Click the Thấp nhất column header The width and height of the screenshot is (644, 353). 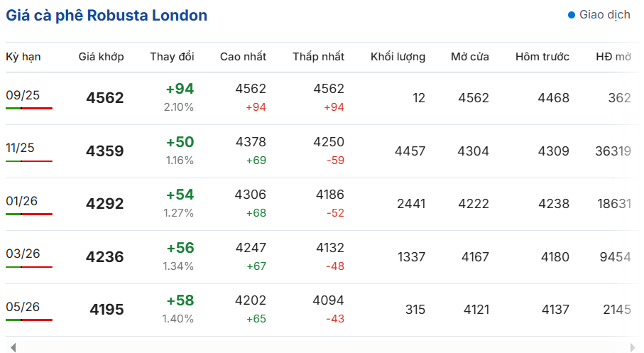318,57
